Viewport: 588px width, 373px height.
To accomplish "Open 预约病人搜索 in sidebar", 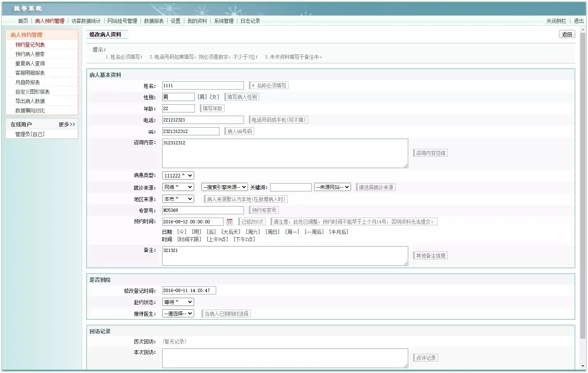I will pos(30,54).
